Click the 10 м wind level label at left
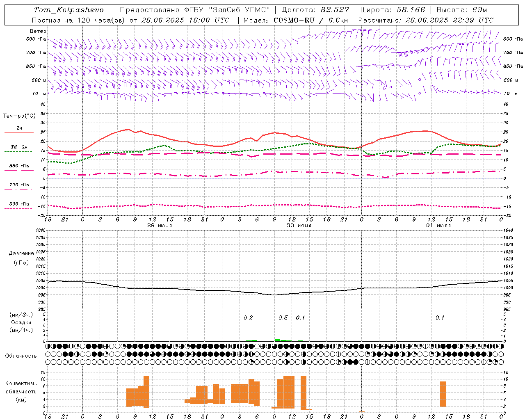This screenshot has width=525, height=420. pyautogui.click(x=39, y=94)
